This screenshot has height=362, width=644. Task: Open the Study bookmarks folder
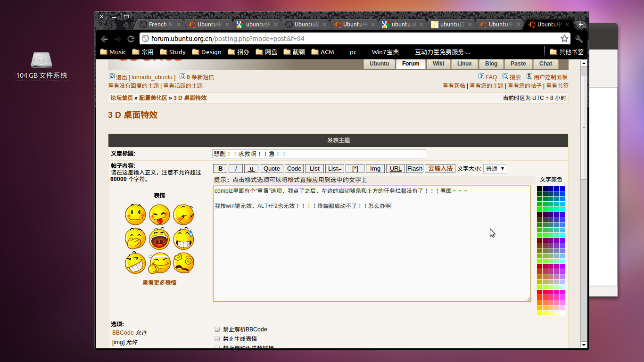173,52
